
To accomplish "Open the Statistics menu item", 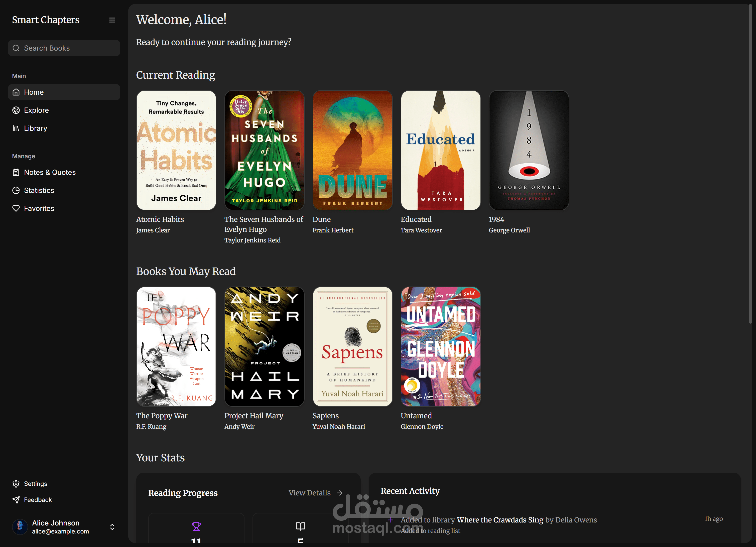I will coord(39,190).
